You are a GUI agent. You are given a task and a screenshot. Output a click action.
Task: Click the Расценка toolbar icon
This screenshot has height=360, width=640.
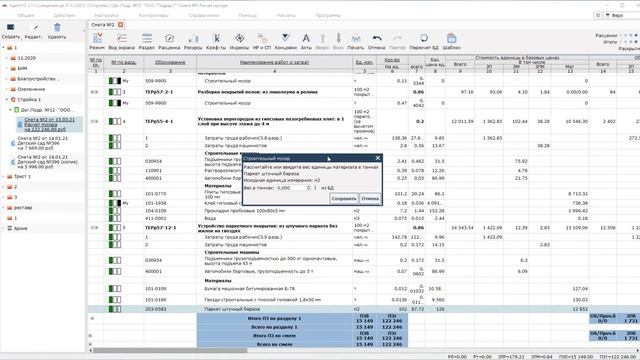point(169,38)
